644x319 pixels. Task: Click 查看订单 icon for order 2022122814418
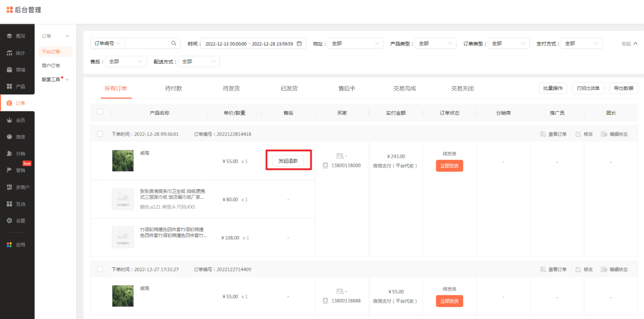coord(543,134)
